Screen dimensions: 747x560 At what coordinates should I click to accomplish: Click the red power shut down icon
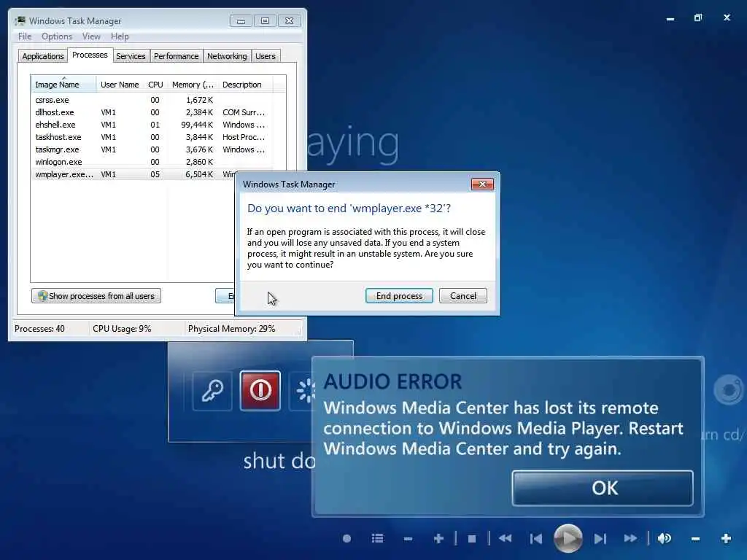coord(260,391)
